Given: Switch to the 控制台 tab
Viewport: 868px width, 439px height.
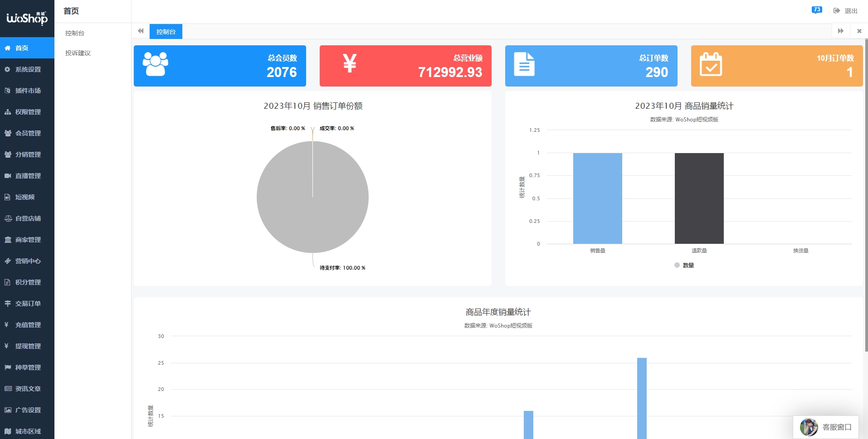Looking at the screenshot, I should pyautogui.click(x=166, y=32).
